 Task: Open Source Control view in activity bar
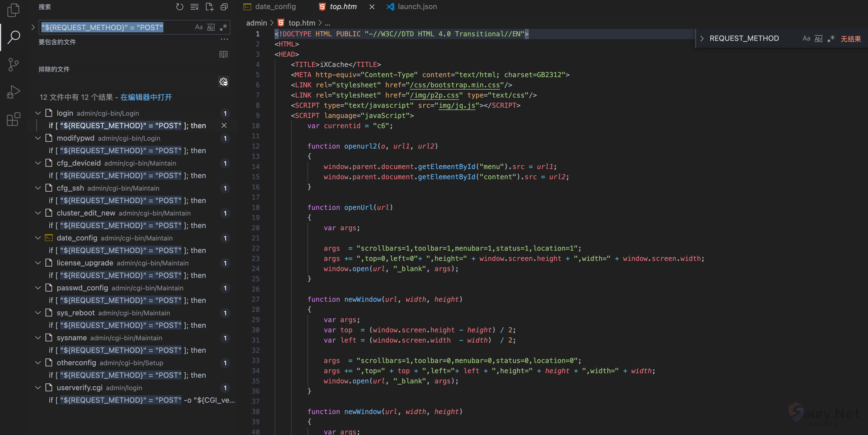pyautogui.click(x=14, y=64)
